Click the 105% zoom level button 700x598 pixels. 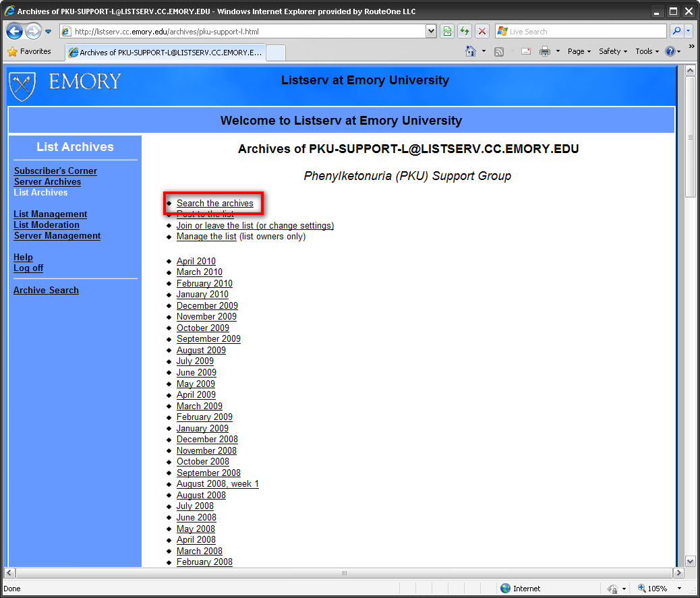tap(653, 589)
